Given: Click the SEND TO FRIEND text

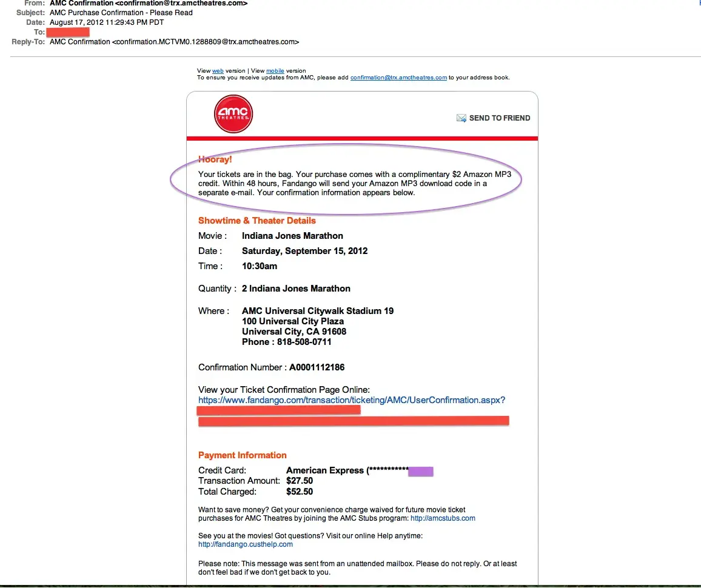Looking at the screenshot, I should click(500, 118).
